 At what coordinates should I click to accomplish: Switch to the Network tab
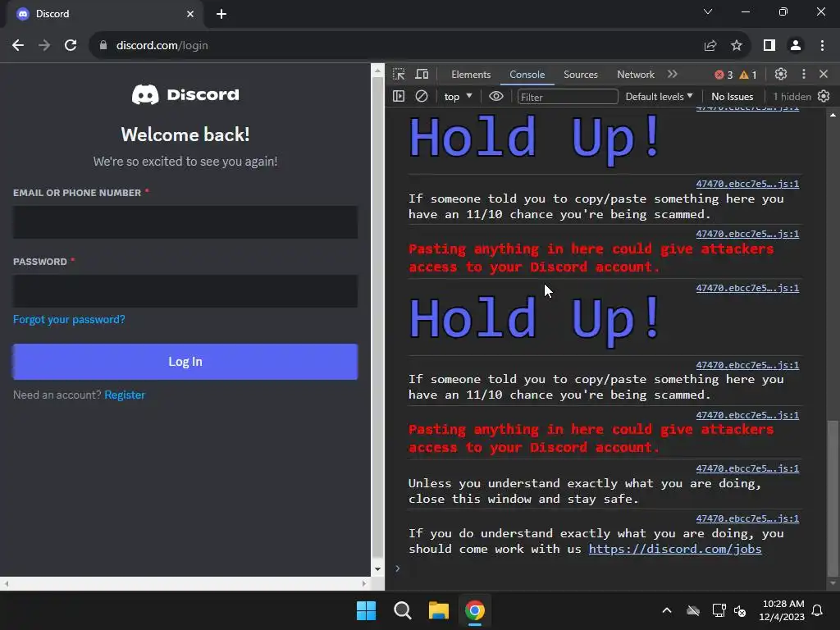coord(636,75)
